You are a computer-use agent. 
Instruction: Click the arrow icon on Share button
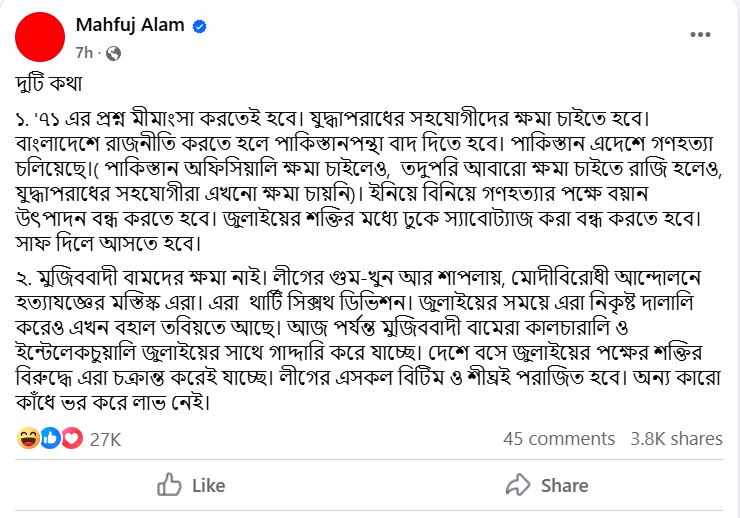click(x=518, y=485)
